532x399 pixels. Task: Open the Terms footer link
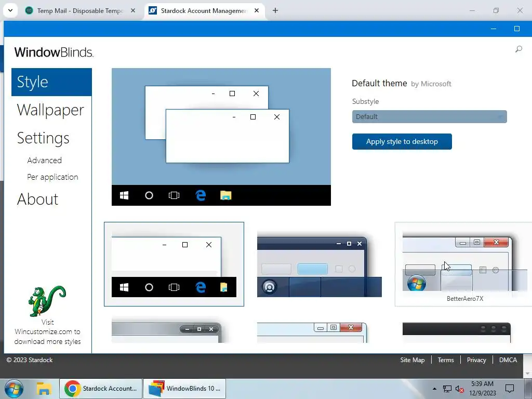pos(445,360)
